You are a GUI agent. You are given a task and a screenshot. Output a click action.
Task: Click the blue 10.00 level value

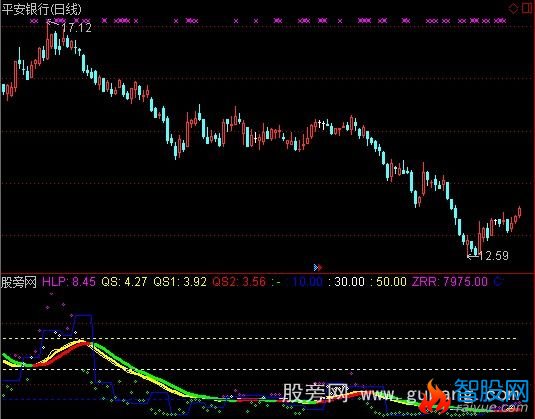307,282
